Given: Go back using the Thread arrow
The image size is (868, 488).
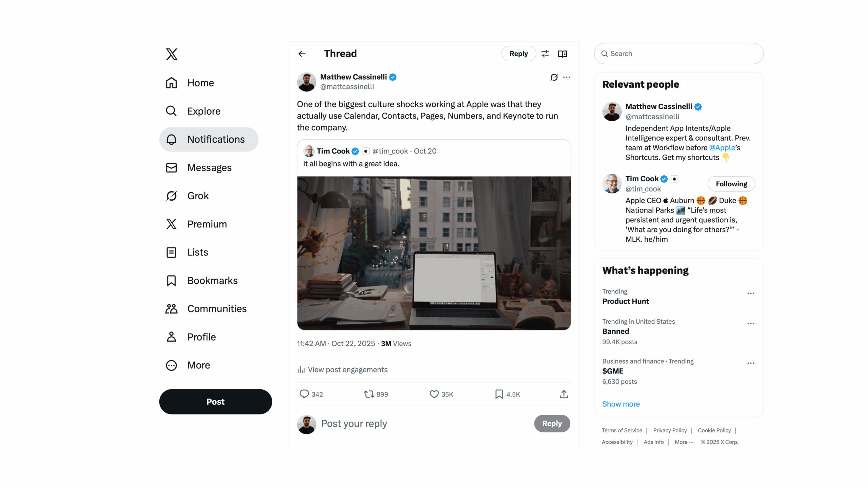Looking at the screenshot, I should [x=302, y=54].
